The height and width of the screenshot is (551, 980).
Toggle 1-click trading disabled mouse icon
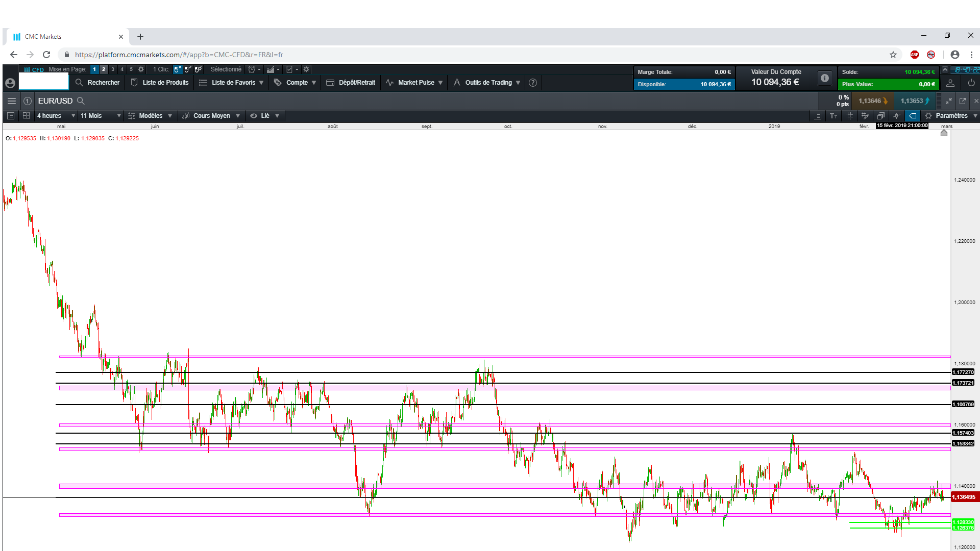[x=177, y=69]
